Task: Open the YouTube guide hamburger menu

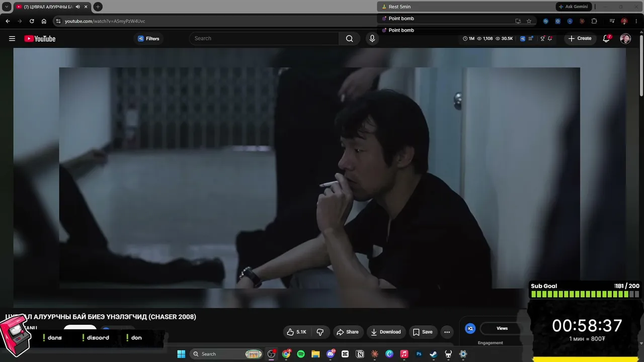Action: tap(12, 39)
